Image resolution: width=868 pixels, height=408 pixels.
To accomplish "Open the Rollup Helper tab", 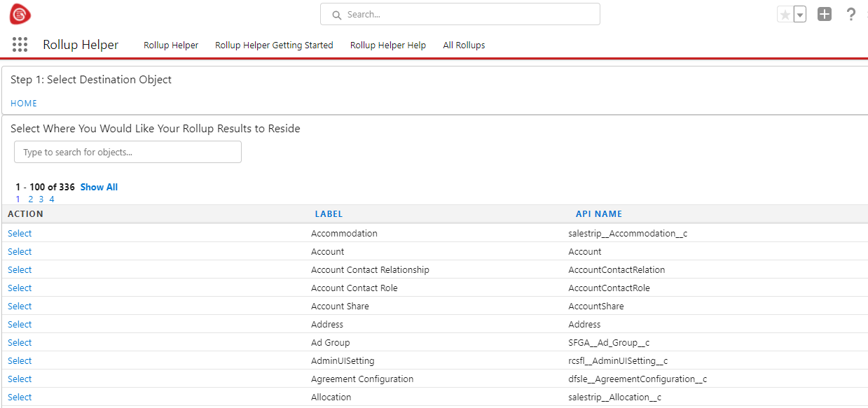I will 171,45.
